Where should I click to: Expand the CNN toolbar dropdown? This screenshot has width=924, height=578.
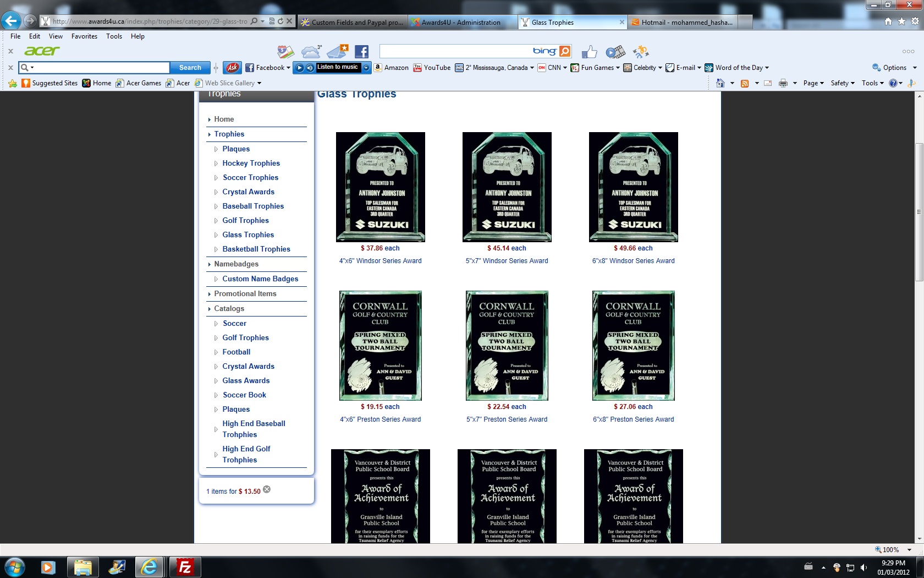(x=565, y=68)
